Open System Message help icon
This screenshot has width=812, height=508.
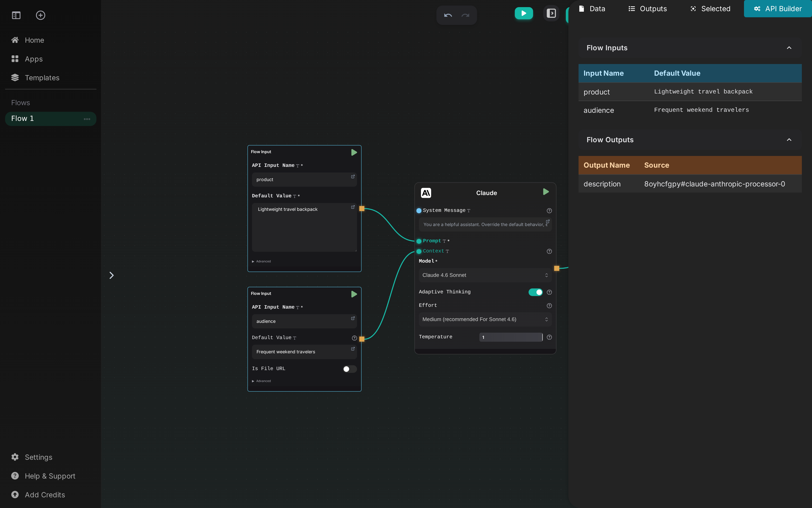(x=549, y=211)
